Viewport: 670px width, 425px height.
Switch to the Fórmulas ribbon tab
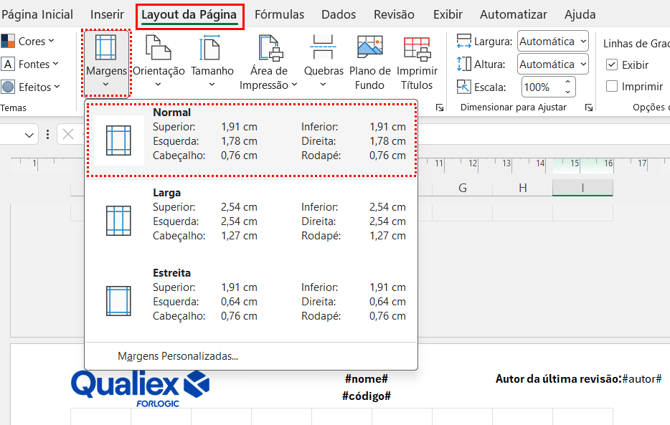279,15
